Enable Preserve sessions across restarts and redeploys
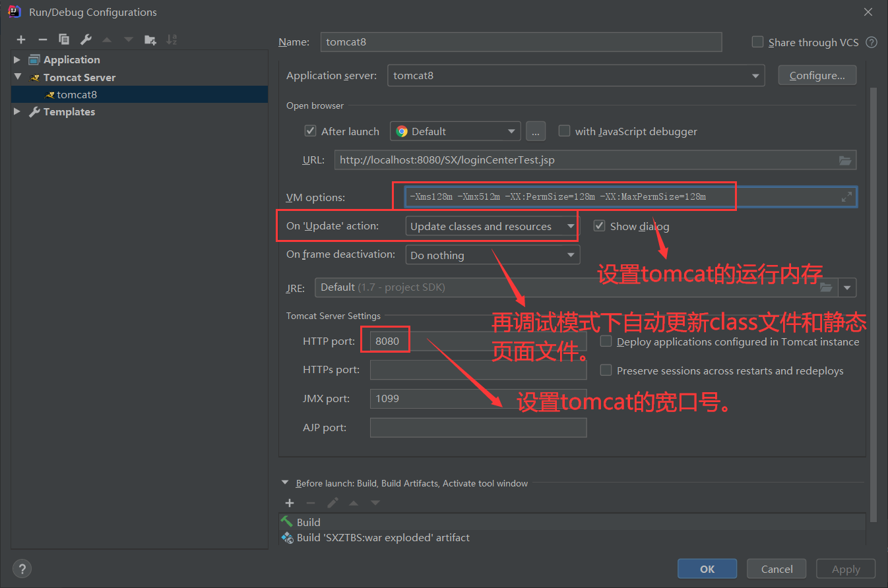888x588 pixels. pyautogui.click(x=606, y=370)
